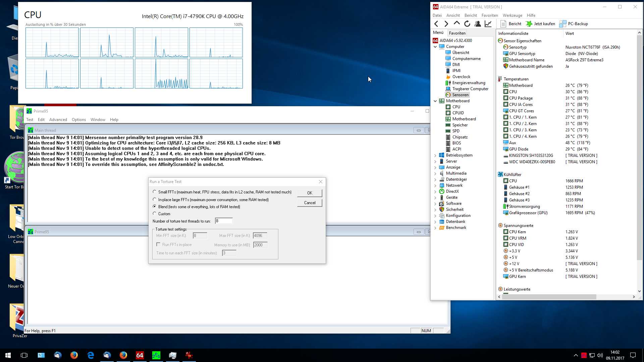Click OK in torture test dialog
Screen dimensions: 644x362
[x=310, y=193]
